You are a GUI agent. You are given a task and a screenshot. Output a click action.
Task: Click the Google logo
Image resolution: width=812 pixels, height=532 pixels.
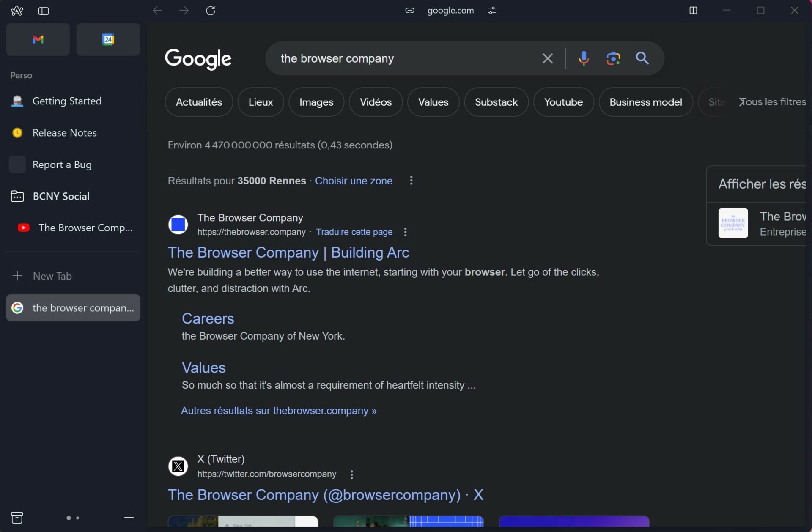coord(198,59)
